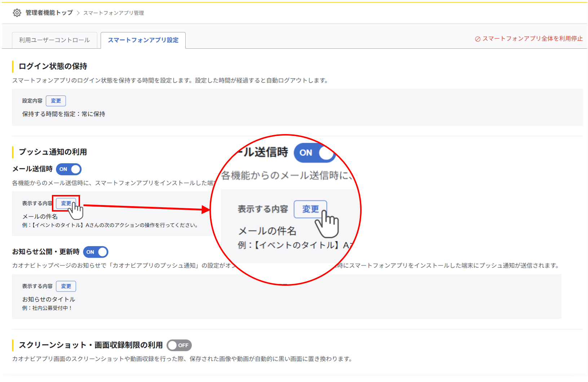
Task: Open the settings gear icon in the breadcrumb
Action: 17,13
